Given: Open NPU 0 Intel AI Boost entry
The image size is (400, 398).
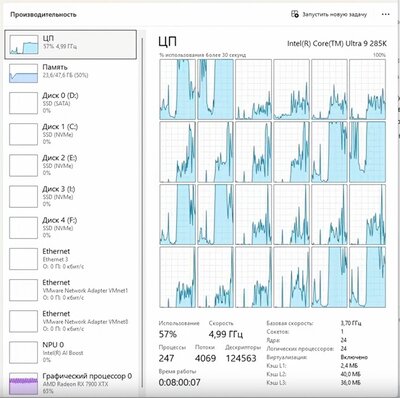Looking at the screenshot, I should 70,352.
